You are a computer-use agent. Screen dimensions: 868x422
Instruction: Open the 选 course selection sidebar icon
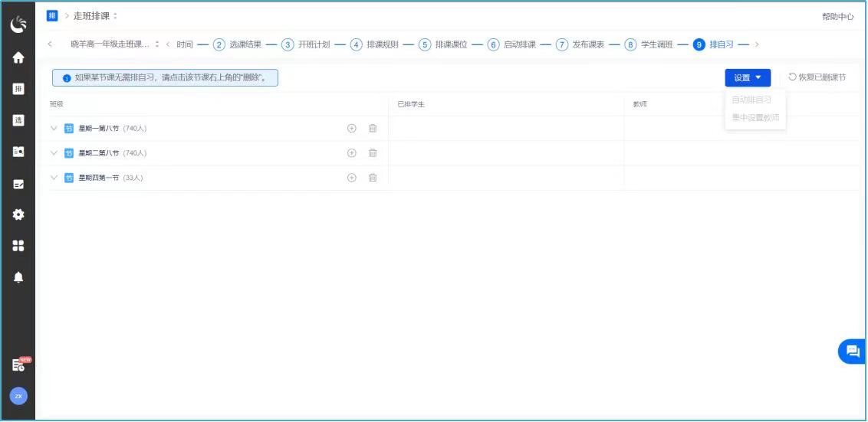coord(18,120)
